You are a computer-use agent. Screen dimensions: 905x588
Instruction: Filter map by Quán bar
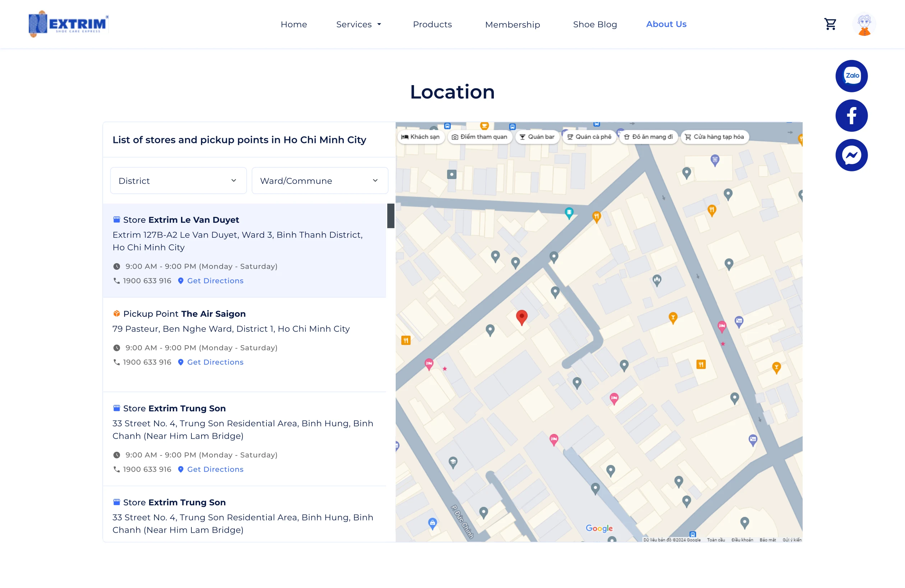[537, 137]
